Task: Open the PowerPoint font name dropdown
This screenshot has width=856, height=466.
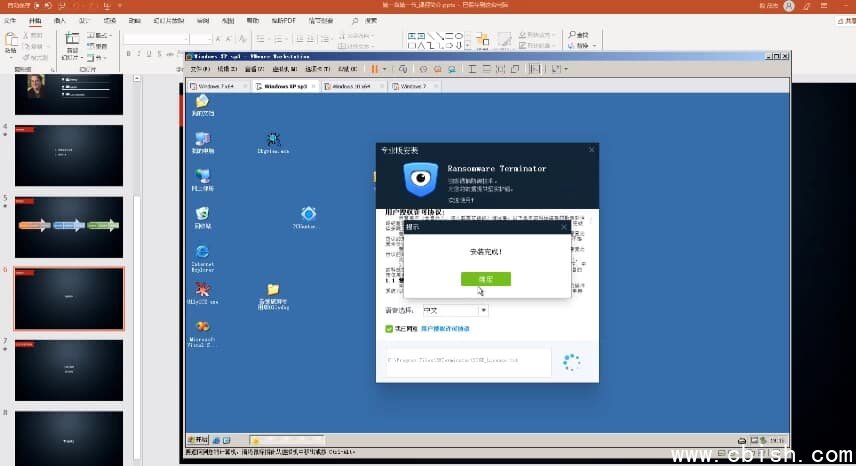Action: click(x=168, y=39)
